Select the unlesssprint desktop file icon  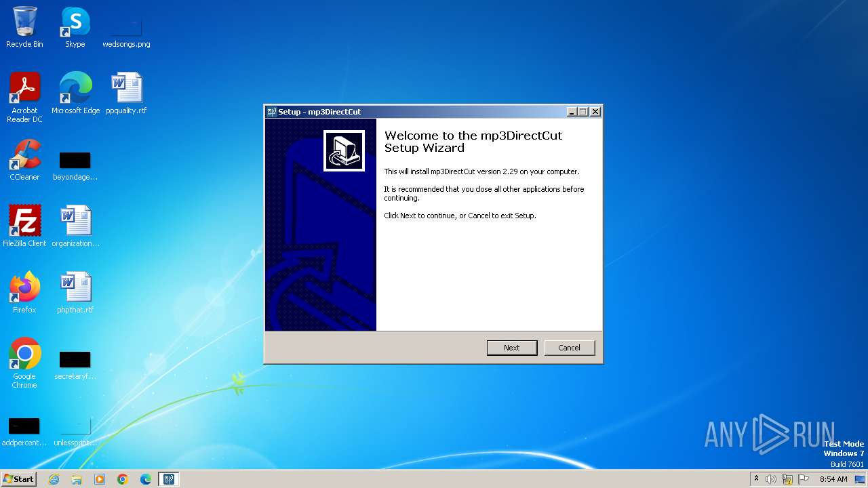pos(75,432)
